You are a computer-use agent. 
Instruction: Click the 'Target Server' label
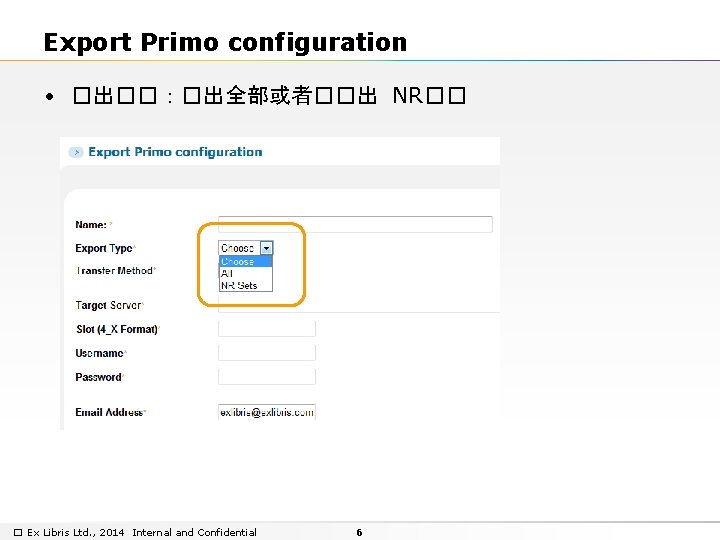pyautogui.click(x=108, y=305)
